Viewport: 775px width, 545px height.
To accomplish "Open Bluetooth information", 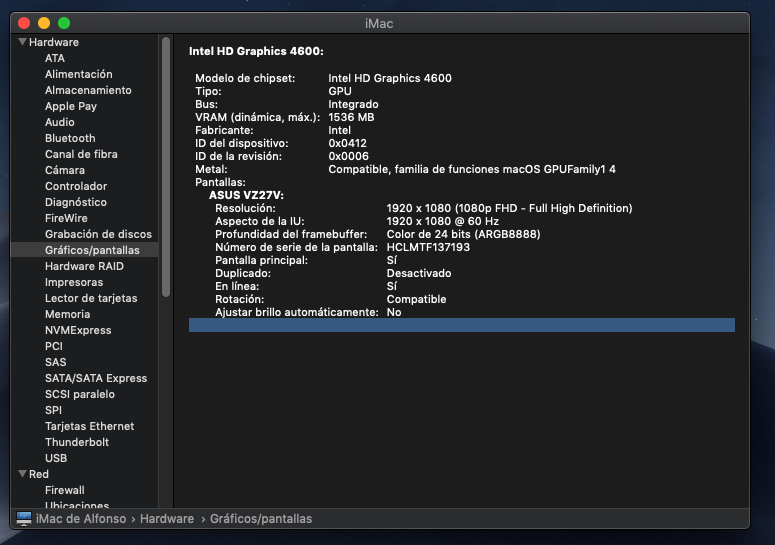I will pyautogui.click(x=70, y=138).
